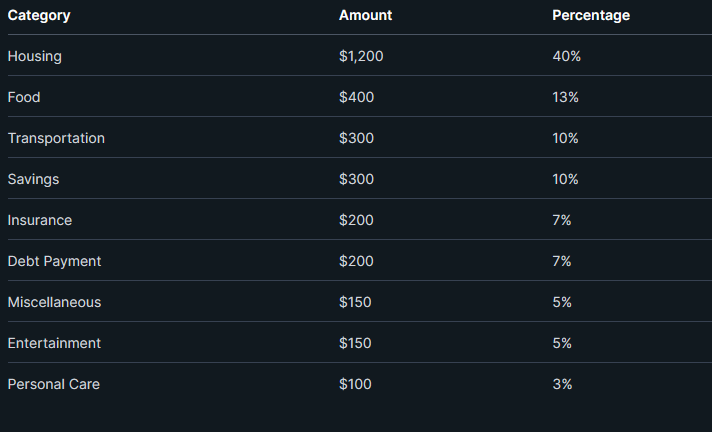712x432 pixels.
Task: Select the Transportation category cell
Action: point(56,138)
